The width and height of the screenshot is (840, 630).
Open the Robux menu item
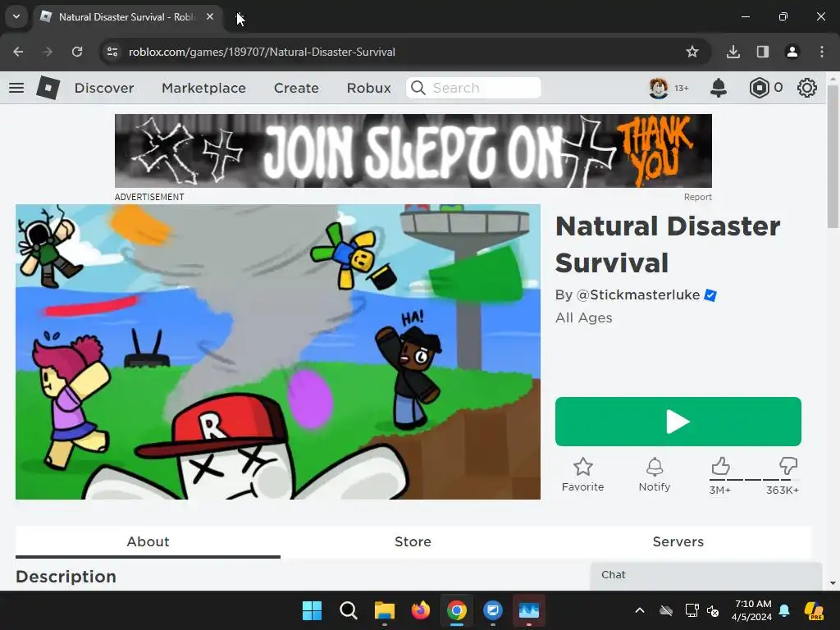click(368, 88)
